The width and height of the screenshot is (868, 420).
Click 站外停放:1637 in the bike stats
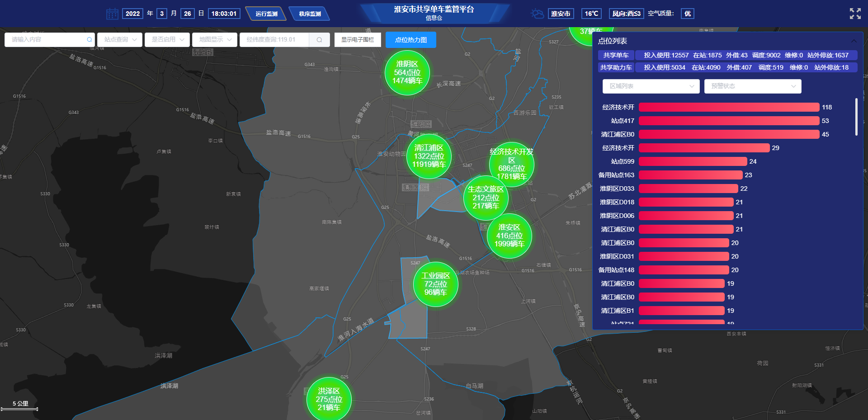[828, 55]
